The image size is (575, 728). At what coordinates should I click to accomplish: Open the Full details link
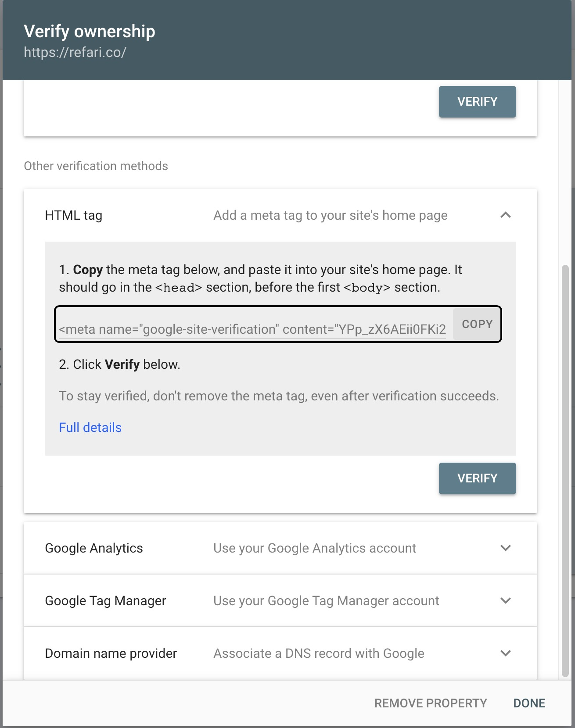90,428
